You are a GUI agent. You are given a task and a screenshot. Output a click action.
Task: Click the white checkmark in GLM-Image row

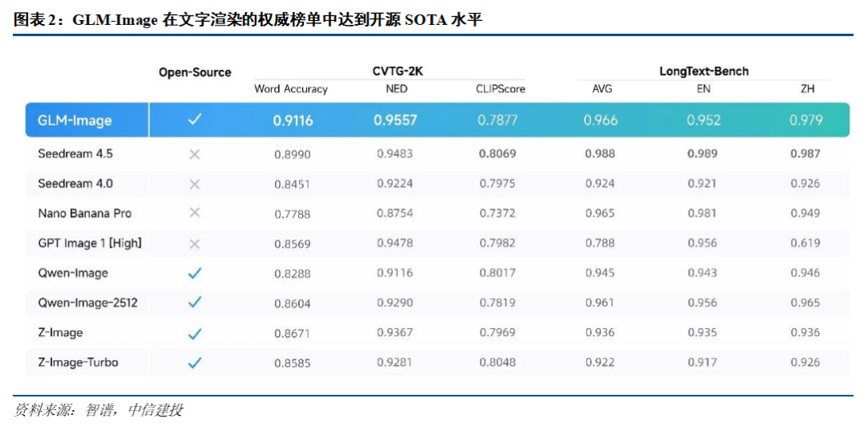point(194,120)
